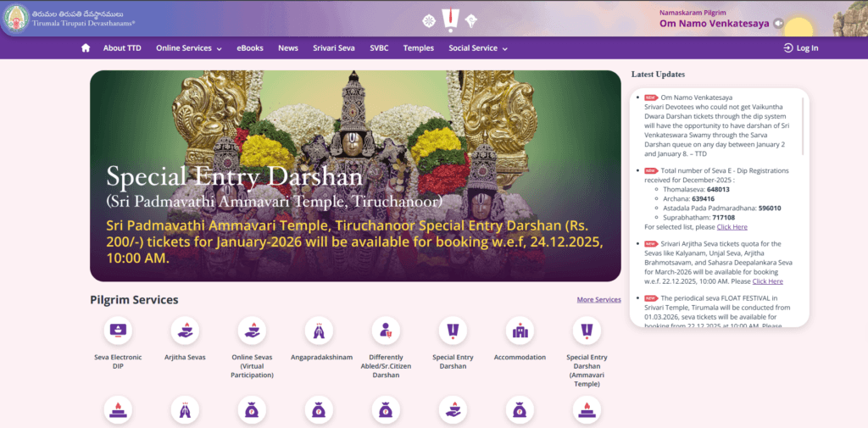Click Here link for Srivari Arjitha Seva tickets
The height and width of the screenshot is (428, 868).
point(767,281)
